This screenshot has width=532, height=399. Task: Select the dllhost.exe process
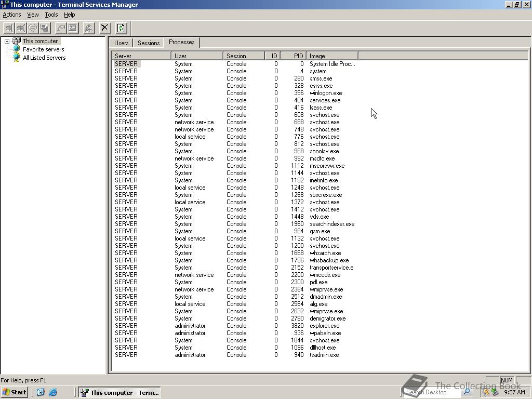(x=235, y=348)
